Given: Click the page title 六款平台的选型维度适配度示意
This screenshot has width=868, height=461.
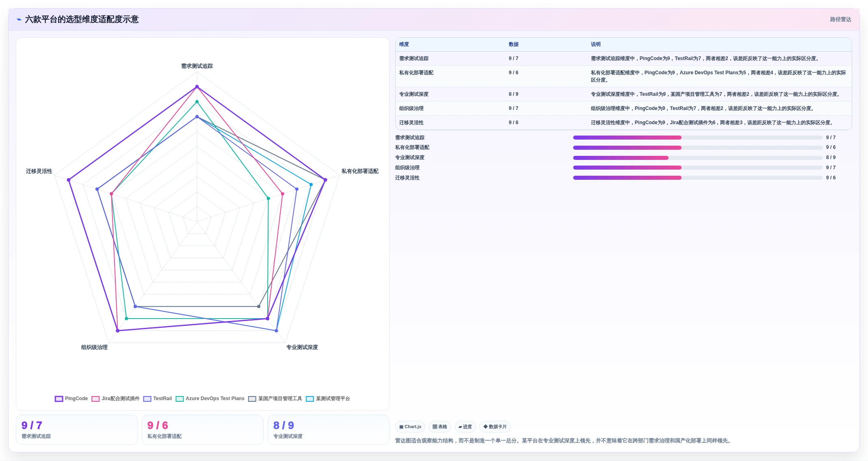Looking at the screenshot, I should pyautogui.click(x=82, y=19).
